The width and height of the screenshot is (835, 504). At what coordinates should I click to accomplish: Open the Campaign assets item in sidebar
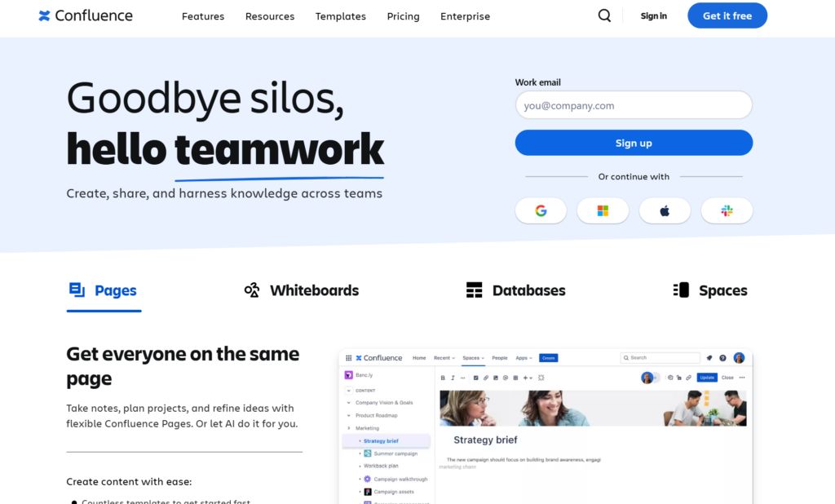[389, 492]
